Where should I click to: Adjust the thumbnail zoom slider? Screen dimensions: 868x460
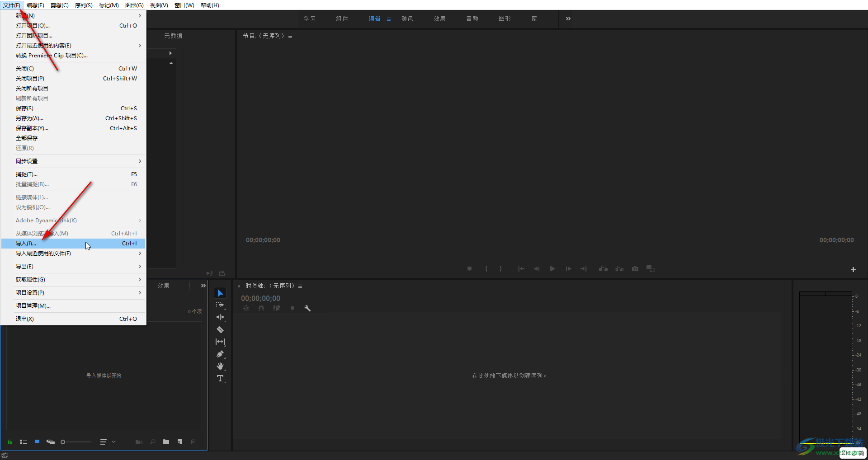pos(76,442)
